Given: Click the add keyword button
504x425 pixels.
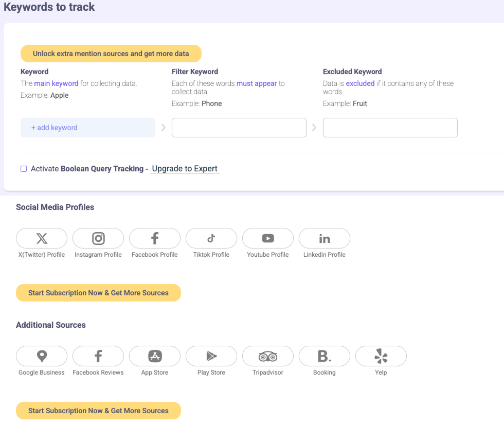Looking at the screenshot, I should tap(87, 127).
